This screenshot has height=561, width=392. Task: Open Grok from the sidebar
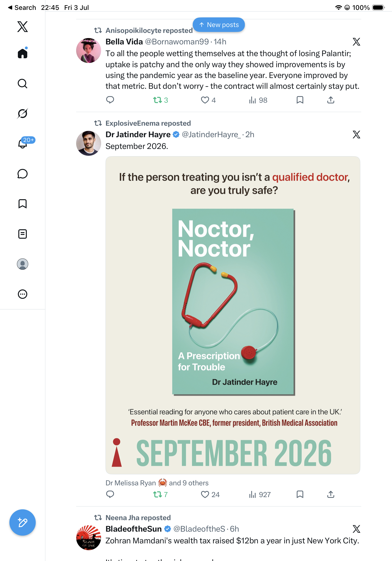click(23, 113)
